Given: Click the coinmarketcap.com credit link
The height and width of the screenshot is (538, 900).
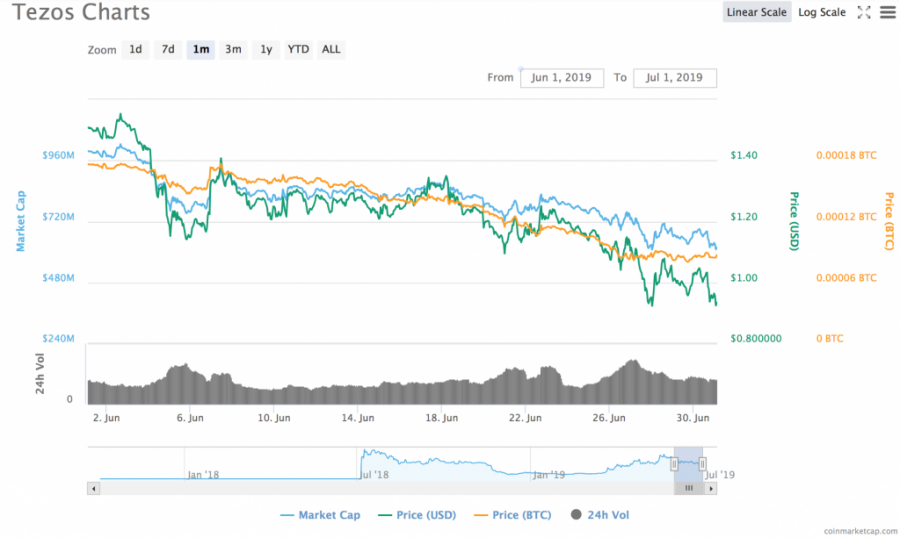Looking at the screenshot, I should [860, 531].
